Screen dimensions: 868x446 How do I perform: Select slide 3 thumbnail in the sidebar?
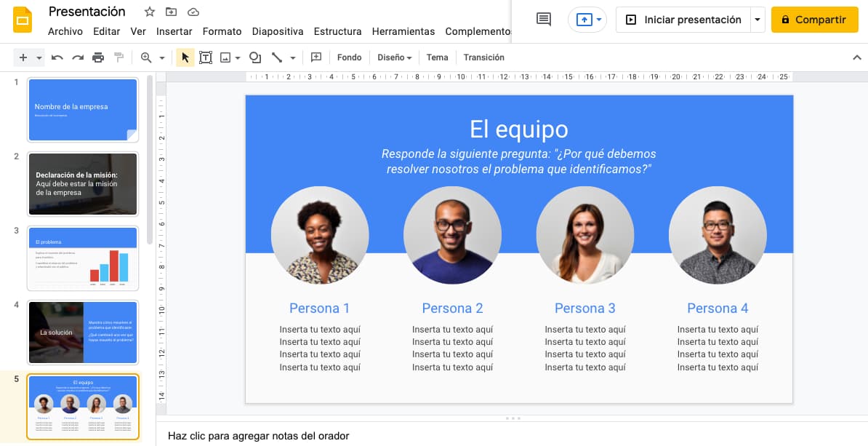[82, 258]
